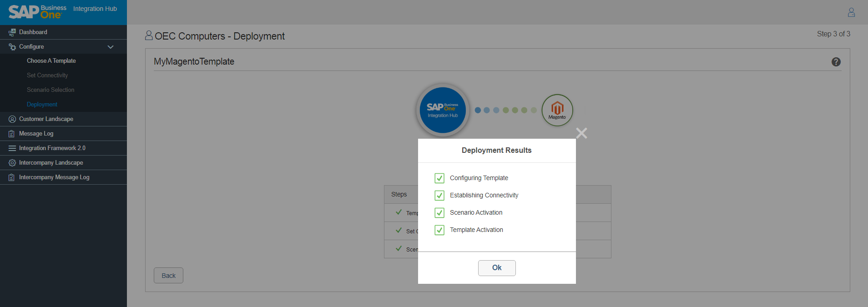Toggle the Scenario Activation checkbox

coord(439,212)
